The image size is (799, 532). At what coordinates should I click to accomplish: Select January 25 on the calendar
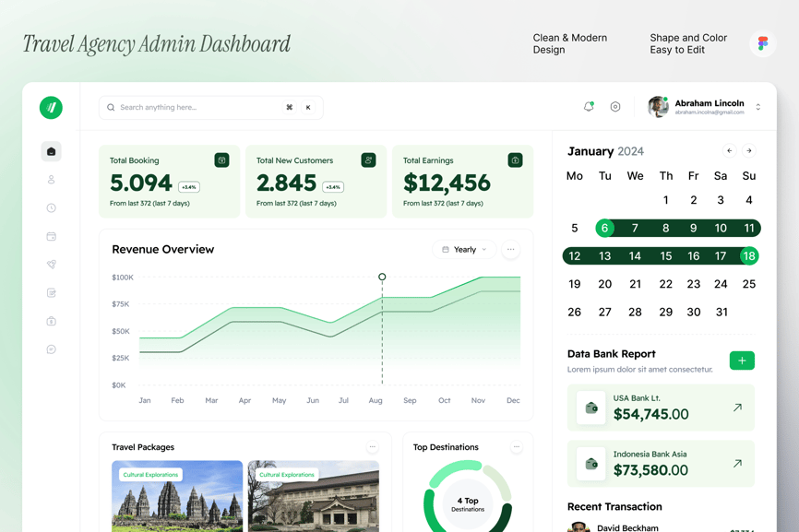coord(748,284)
